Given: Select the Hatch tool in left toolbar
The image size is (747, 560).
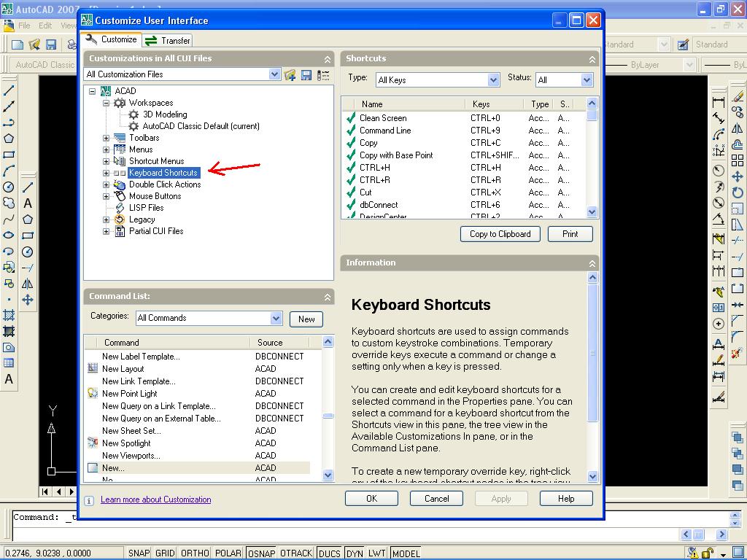Looking at the screenshot, I should tap(9, 315).
